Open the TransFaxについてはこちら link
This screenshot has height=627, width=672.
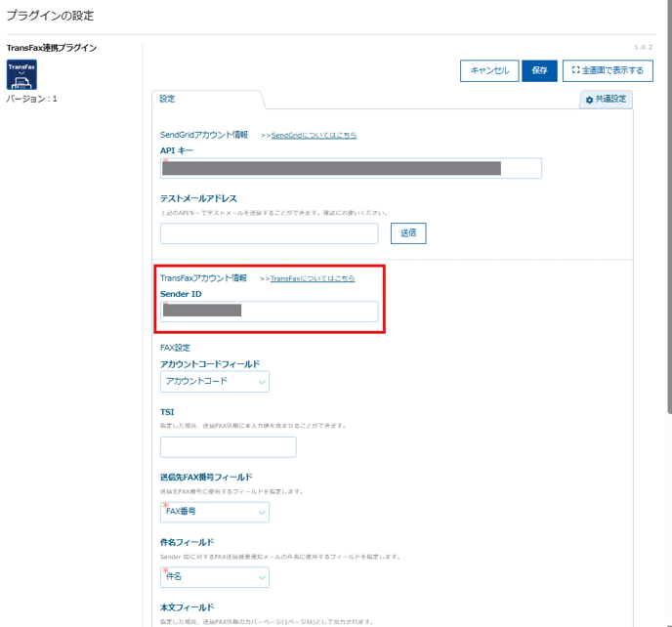pos(313,278)
